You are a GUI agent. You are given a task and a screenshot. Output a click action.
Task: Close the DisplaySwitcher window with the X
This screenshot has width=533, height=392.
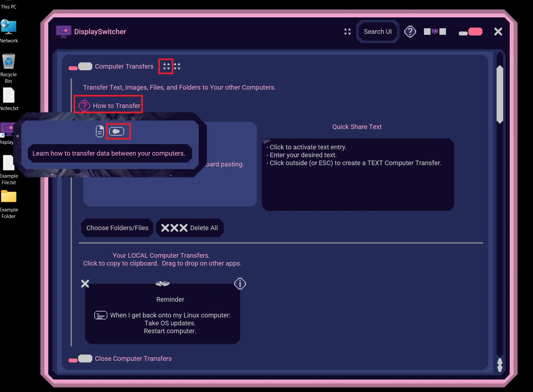pyautogui.click(x=498, y=32)
